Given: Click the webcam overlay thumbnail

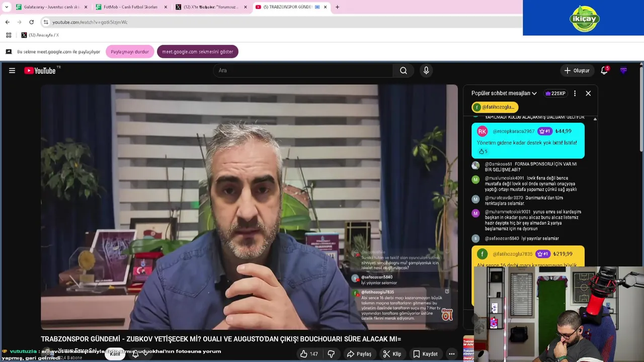Looking at the screenshot, I should [x=558, y=314].
